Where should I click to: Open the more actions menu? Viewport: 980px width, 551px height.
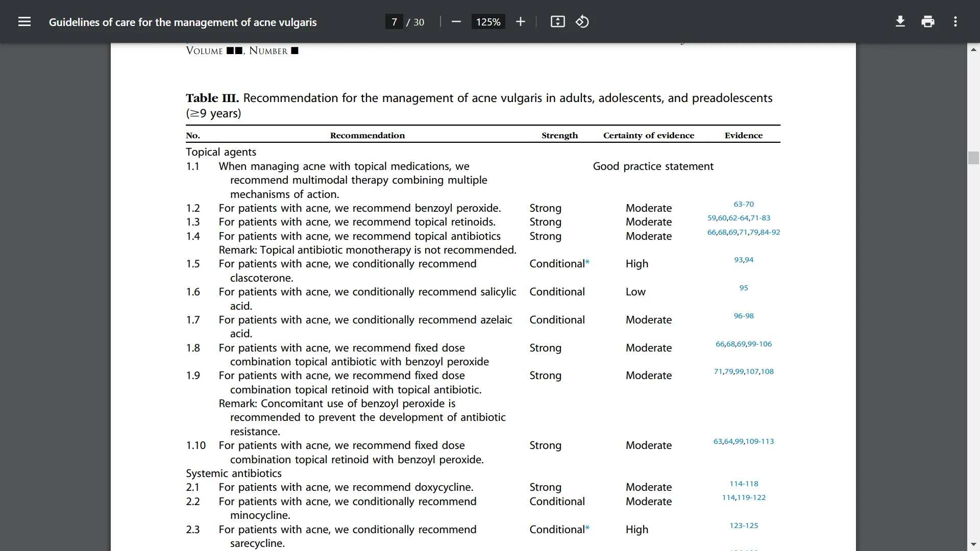(955, 21)
